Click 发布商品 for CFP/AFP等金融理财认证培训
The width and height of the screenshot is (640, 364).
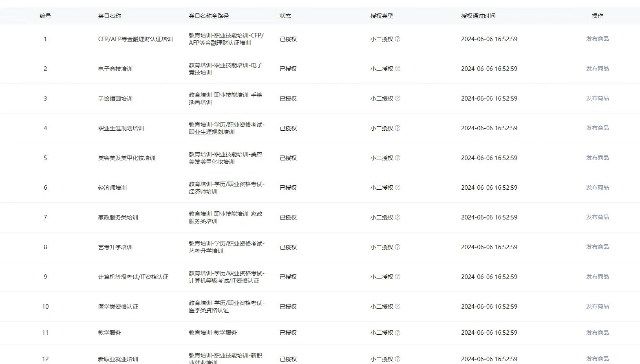[x=597, y=39]
